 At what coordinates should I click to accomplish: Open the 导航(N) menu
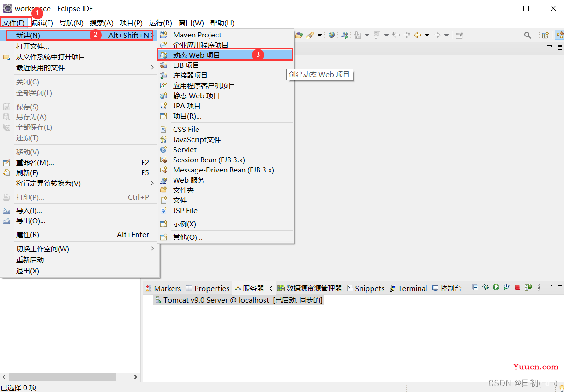[x=72, y=23]
